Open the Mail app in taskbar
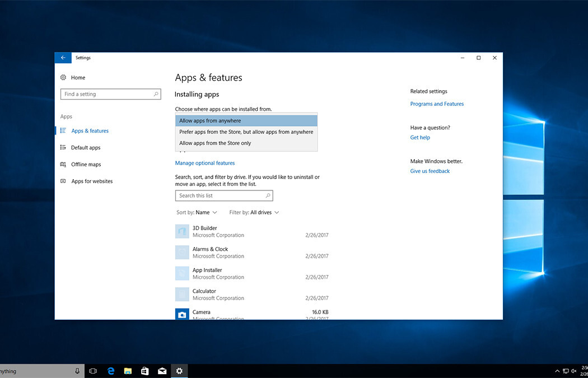Viewport: 588px width, 378px height. click(x=162, y=371)
